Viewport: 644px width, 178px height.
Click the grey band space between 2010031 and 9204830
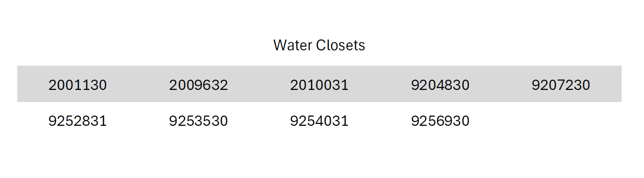[x=380, y=85]
